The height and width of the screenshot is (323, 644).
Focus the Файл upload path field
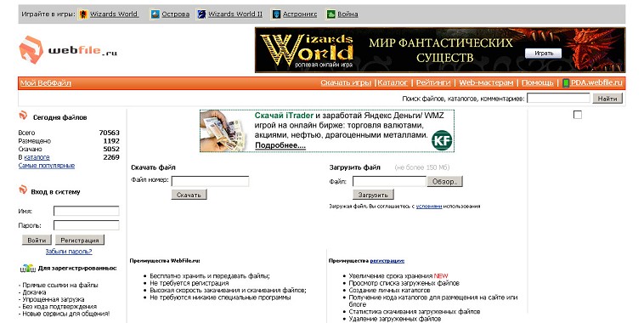[x=389, y=181]
